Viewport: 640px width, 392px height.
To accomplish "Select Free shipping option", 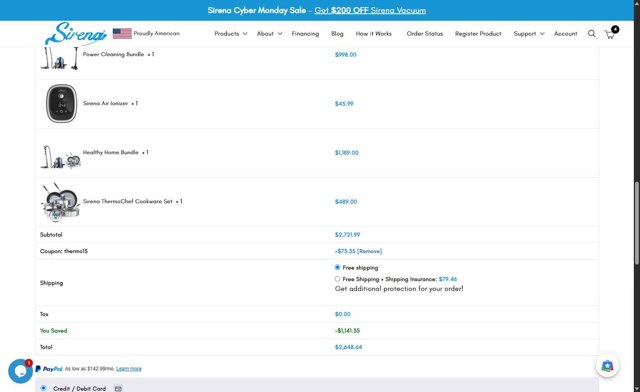I will 337,267.
